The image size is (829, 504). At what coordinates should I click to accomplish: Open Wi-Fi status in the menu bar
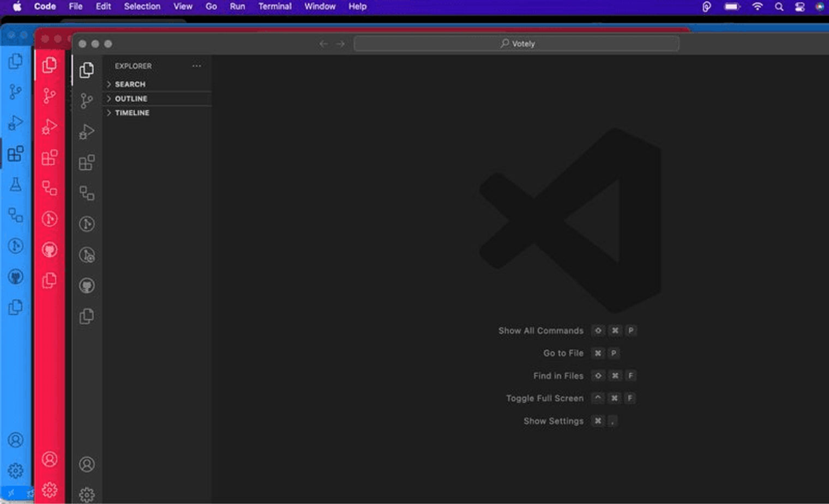[757, 7]
